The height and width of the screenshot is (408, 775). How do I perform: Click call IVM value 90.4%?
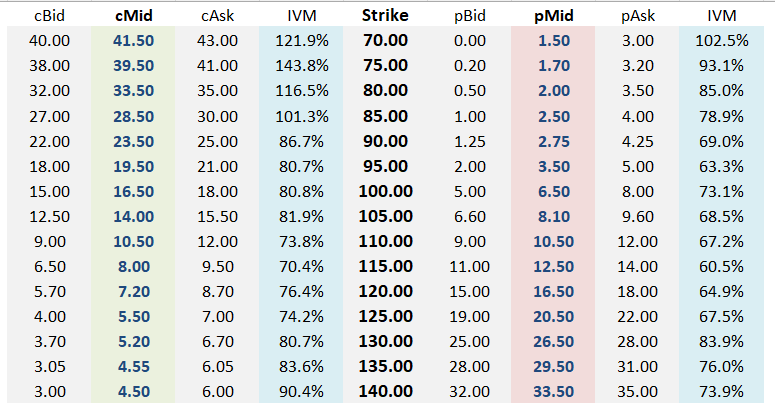(301, 392)
